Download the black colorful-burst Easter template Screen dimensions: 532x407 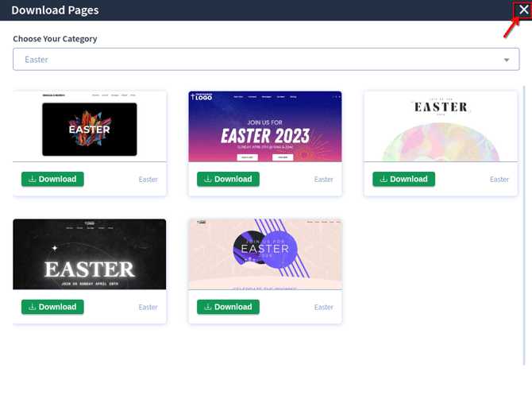point(52,179)
